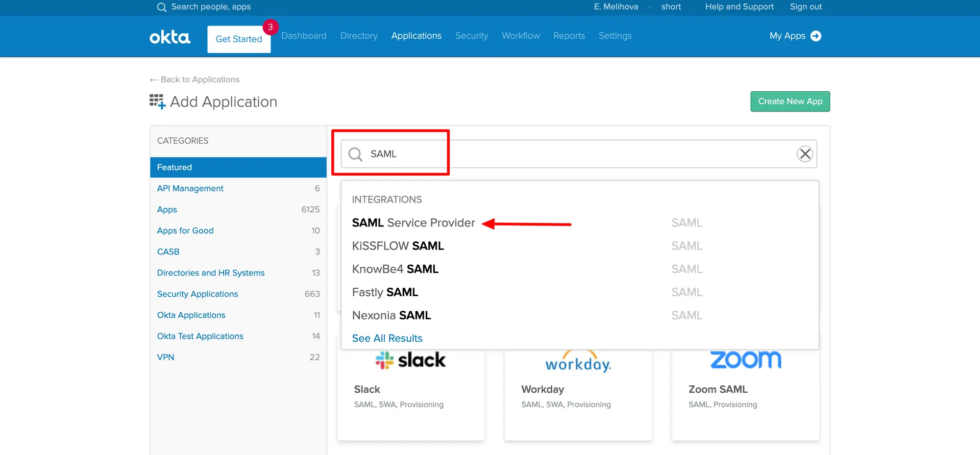
Task: Select KnowBe4 SAML integration
Action: 395,269
